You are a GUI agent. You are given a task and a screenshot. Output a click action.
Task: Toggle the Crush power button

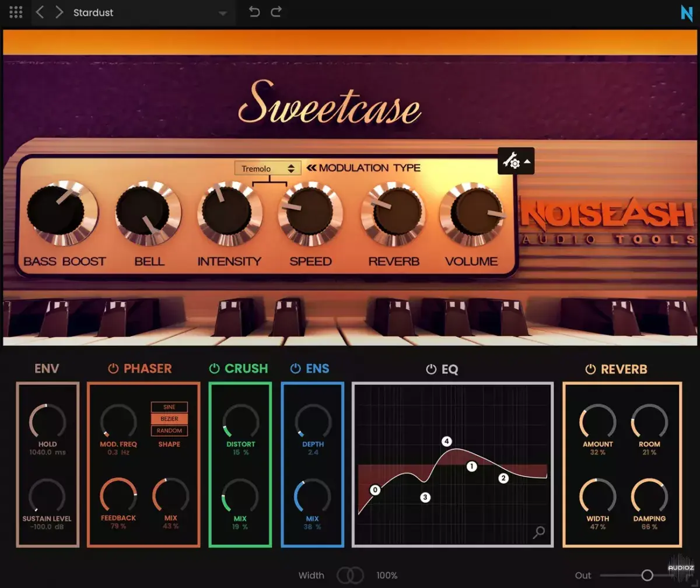pyautogui.click(x=214, y=369)
